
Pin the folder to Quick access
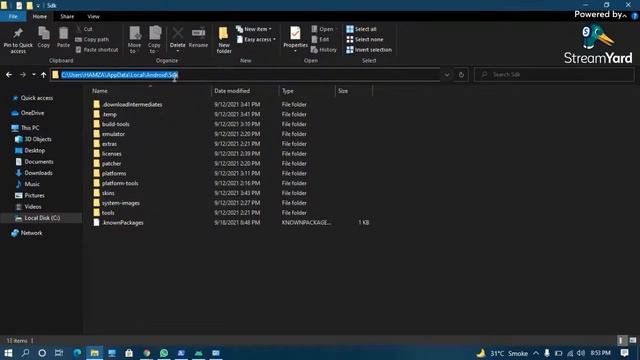click(18, 40)
